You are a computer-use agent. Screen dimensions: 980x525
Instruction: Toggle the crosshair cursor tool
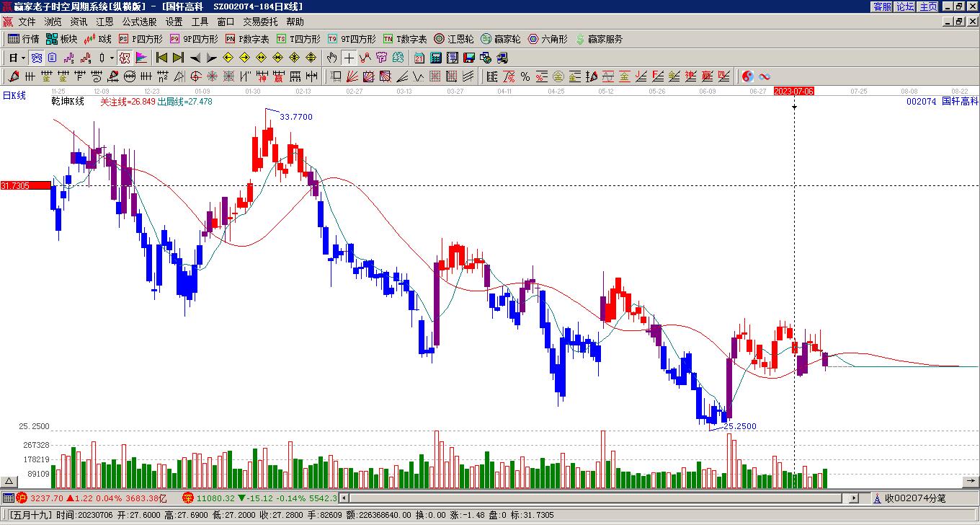(349, 58)
